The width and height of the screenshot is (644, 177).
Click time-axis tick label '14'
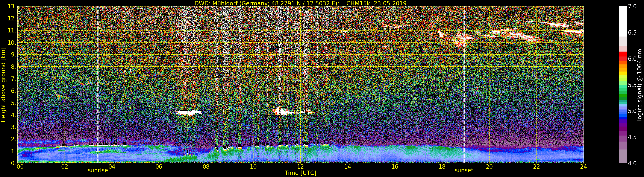coord(347,166)
